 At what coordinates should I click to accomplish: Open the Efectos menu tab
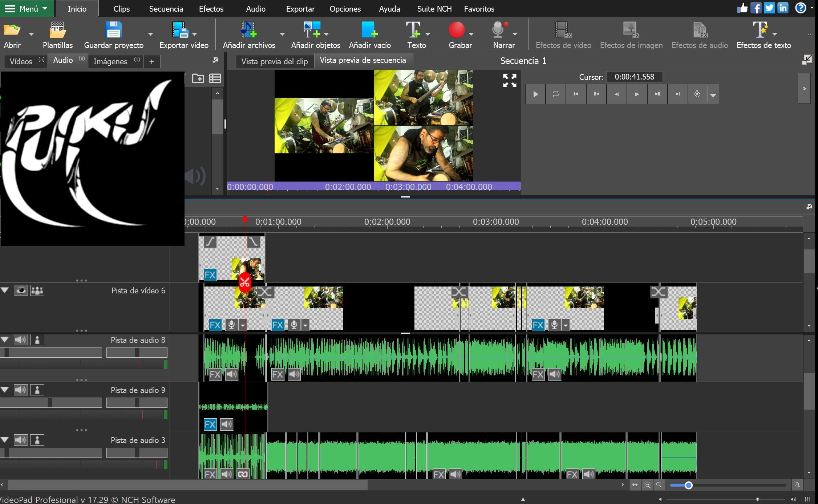(211, 9)
